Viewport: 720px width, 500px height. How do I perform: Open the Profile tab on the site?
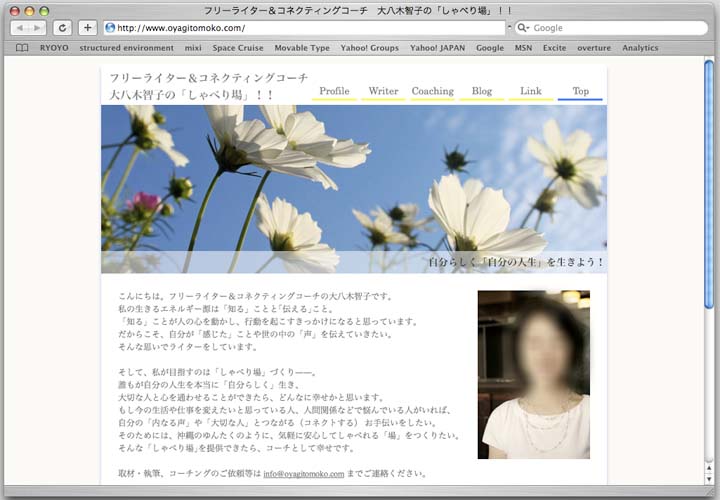coord(334,91)
